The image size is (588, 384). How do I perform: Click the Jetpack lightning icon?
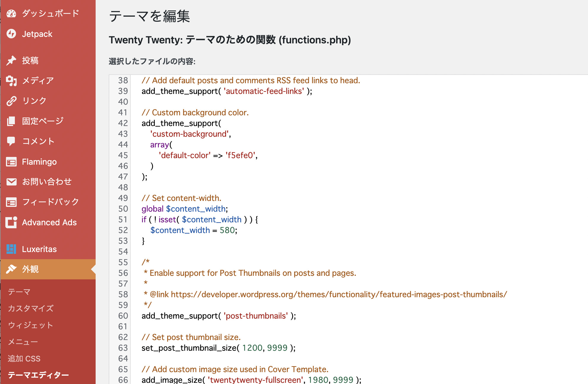coord(11,34)
